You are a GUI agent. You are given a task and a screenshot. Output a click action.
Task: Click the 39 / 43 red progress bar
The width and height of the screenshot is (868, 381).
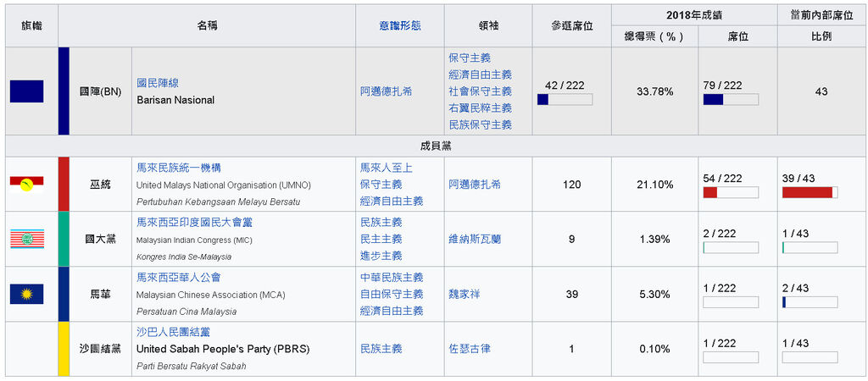(810, 192)
